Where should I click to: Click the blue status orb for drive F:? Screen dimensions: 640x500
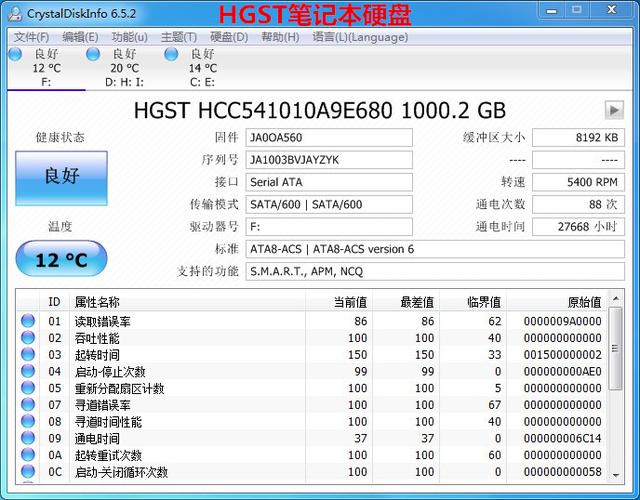coord(15,54)
